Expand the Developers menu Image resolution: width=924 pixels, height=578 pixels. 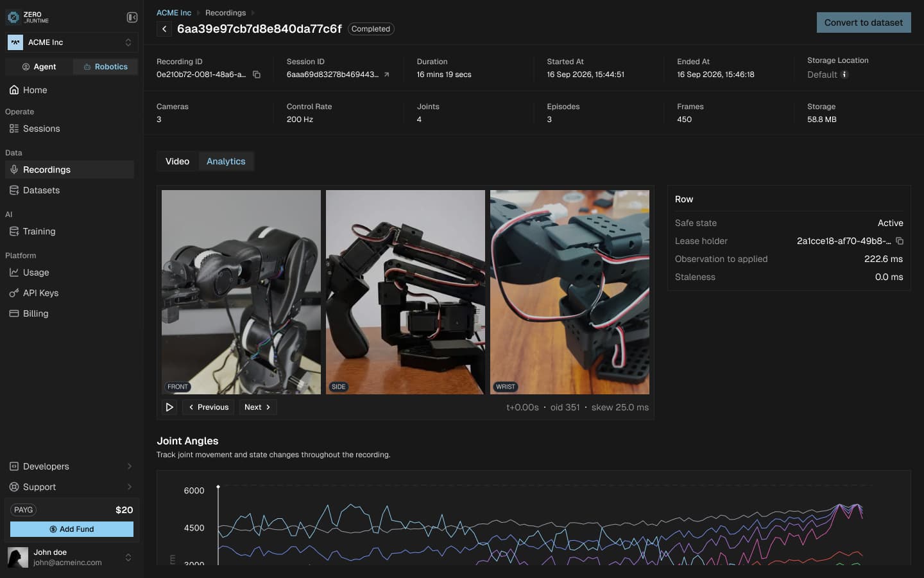tap(71, 466)
